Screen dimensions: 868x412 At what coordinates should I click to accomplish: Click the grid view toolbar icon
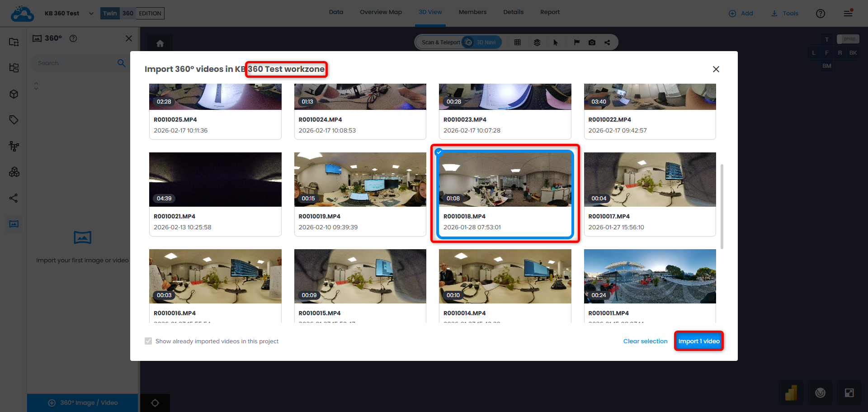pyautogui.click(x=518, y=43)
